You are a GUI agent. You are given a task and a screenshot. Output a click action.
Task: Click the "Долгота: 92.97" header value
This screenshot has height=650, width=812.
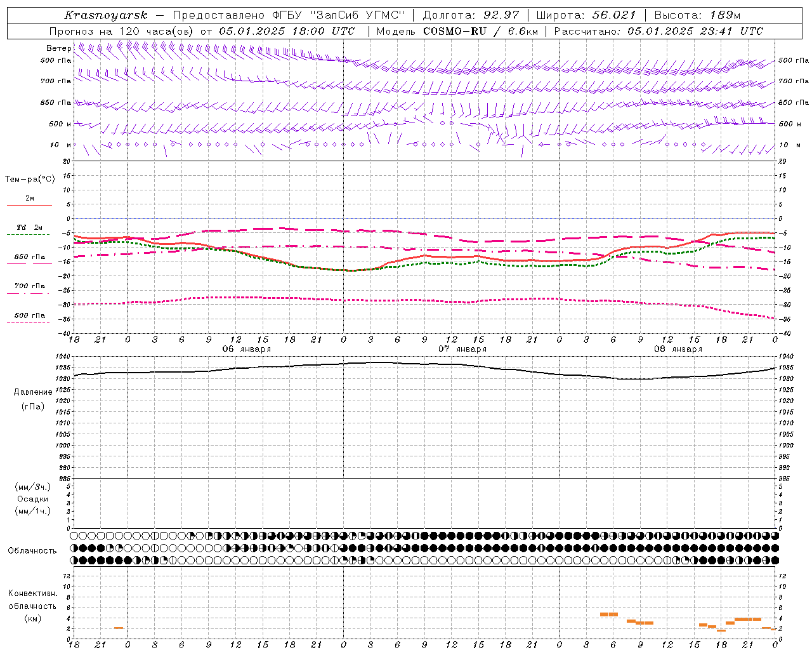(x=470, y=15)
